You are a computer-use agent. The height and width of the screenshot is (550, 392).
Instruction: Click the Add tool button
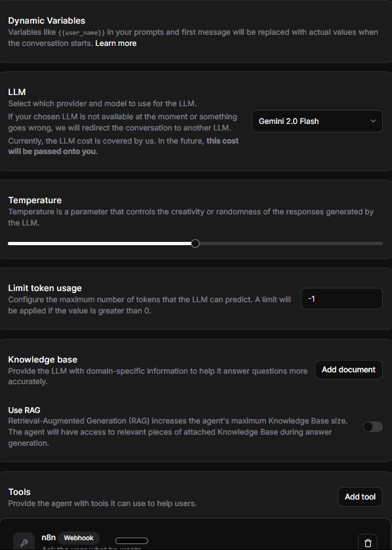(x=360, y=497)
